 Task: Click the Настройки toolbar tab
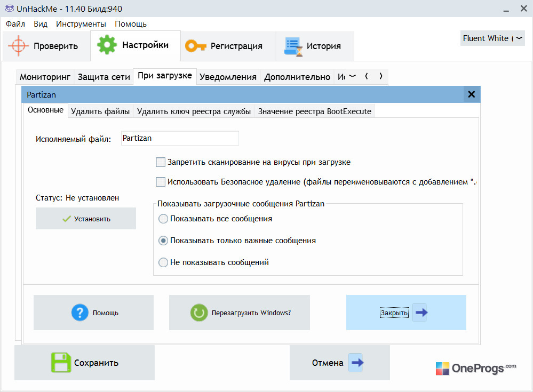point(136,45)
